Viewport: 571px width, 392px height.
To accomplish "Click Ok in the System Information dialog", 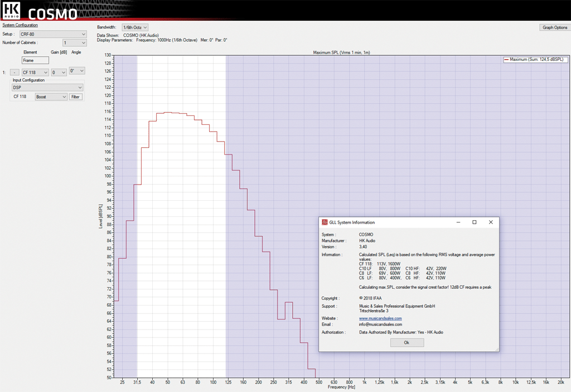I will point(407,343).
